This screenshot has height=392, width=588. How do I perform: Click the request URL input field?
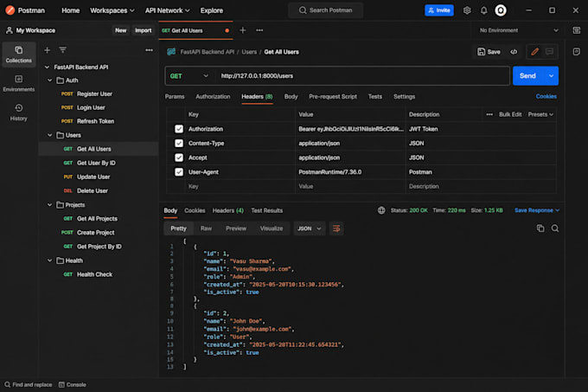coord(362,76)
